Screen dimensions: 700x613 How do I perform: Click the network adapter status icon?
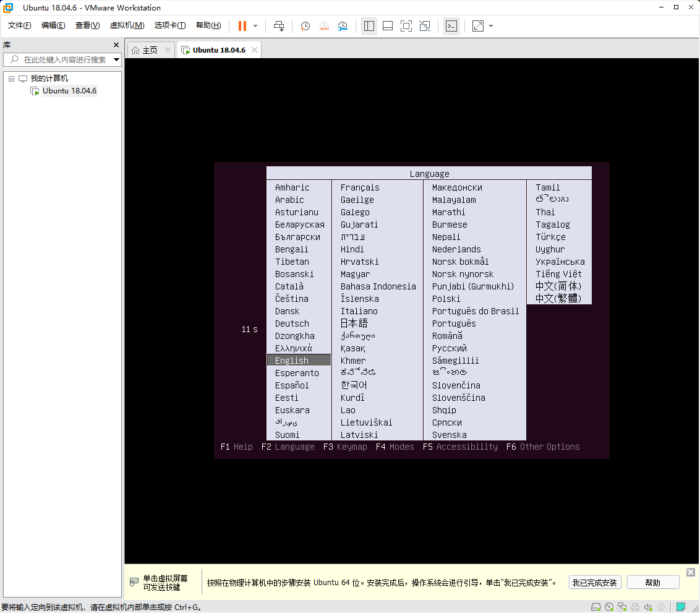click(x=622, y=607)
